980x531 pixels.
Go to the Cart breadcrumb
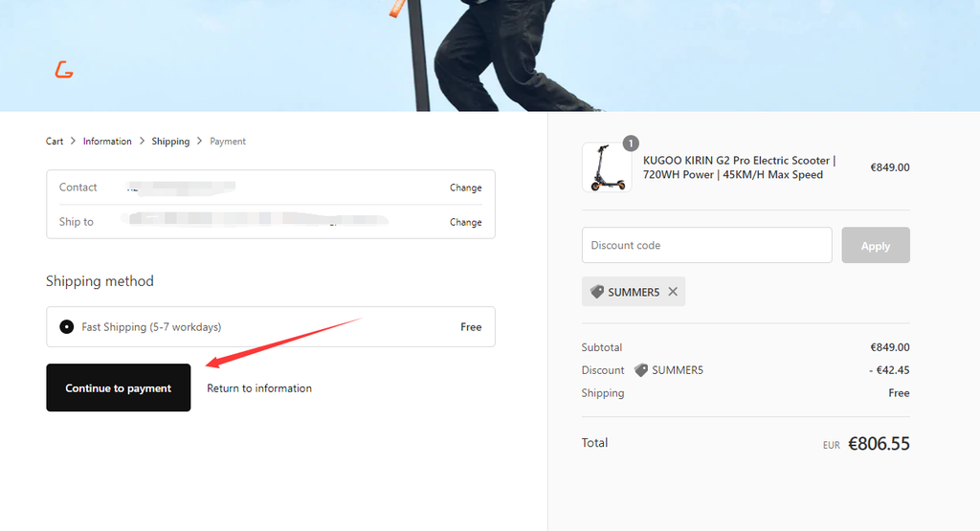55,142
